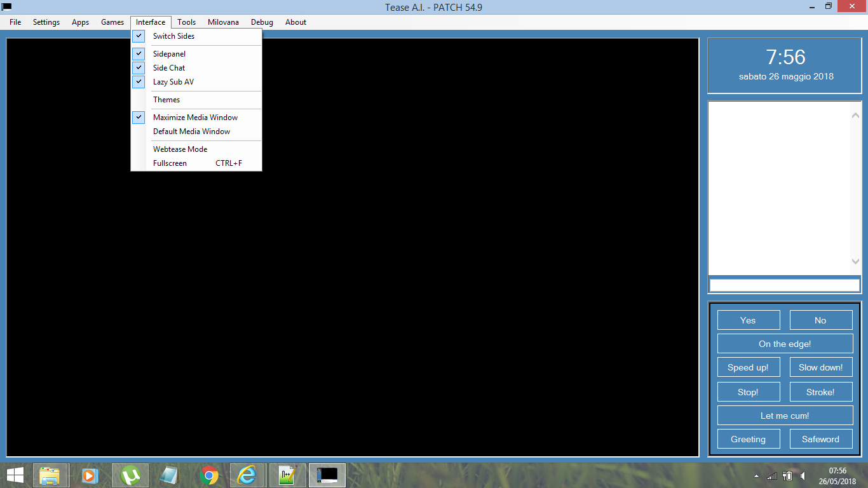868x488 pixels.
Task: Click the Safeword button
Action: tap(821, 439)
